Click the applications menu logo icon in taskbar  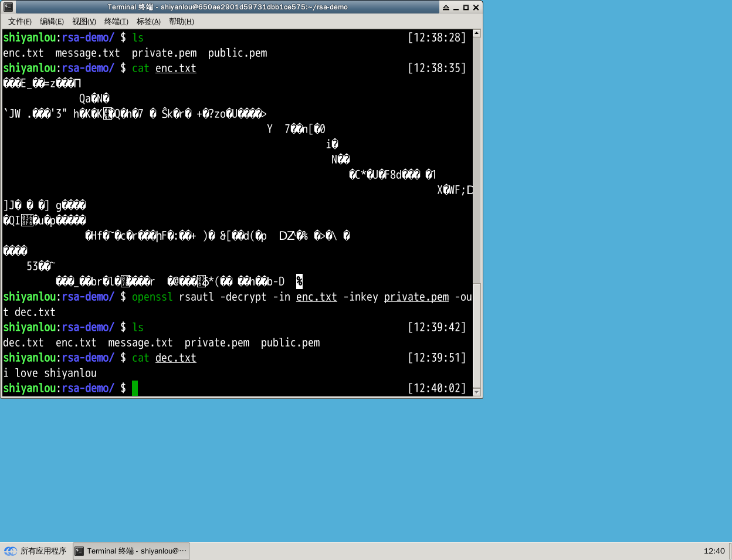coord(11,551)
